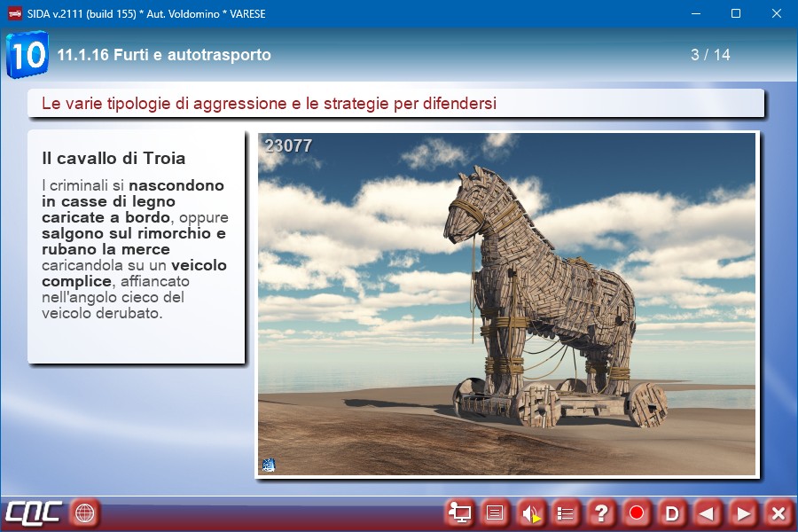Maximize the SIDA application window
The image size is (798, 532).
point(736,13)
